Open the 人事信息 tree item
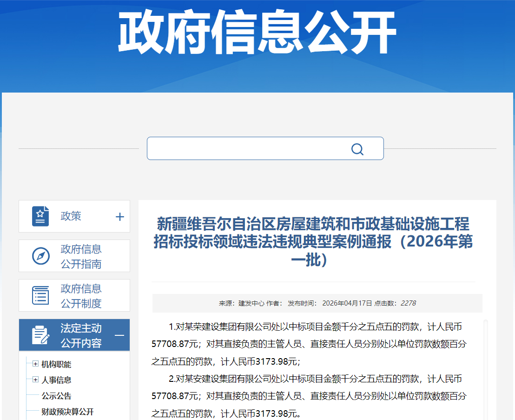Image resolution: width=515 pixels, height=420 pixels. [x=56, y=380]
